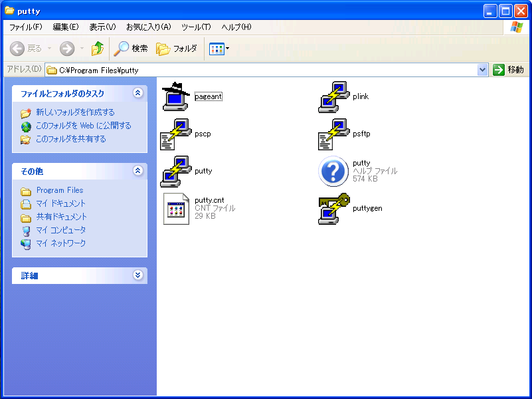Select the pscp program icon
Viewport: 532px width, 399px height.
(176, 134)
